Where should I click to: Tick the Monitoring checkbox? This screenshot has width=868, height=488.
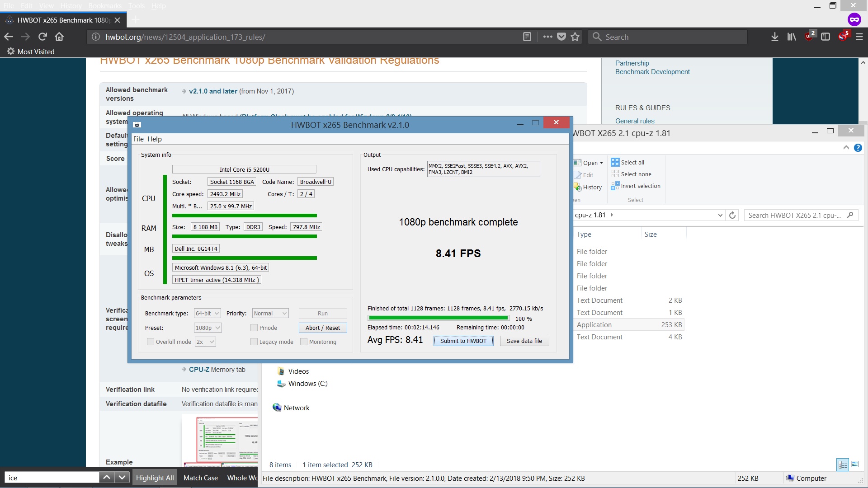[x=304, y=342]
